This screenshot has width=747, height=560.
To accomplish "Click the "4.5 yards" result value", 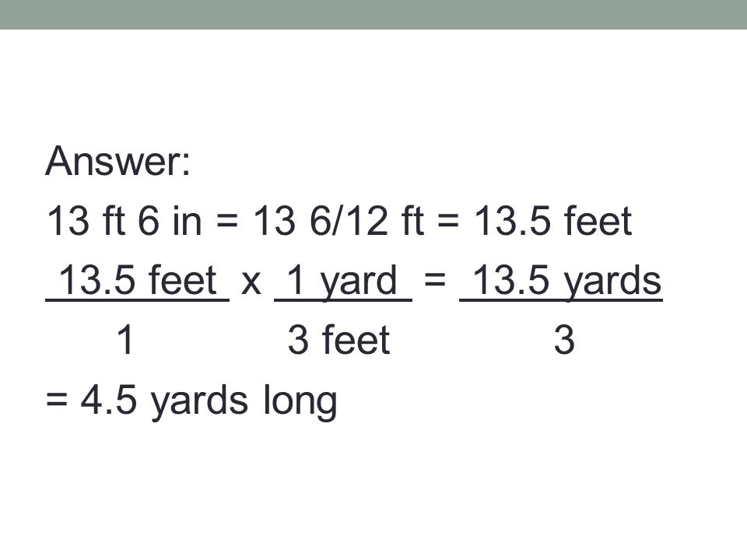I will [164, 401].
